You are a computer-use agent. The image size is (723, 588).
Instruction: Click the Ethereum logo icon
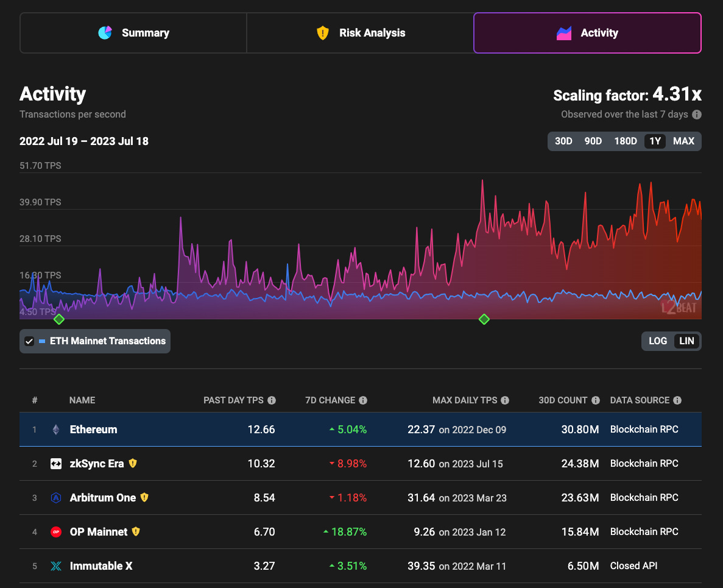click(x=56, y=430)
